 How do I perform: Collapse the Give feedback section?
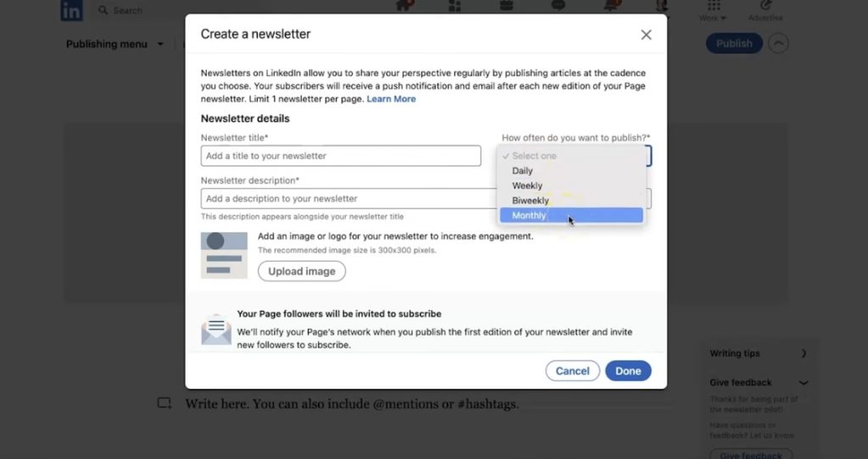[x=804, y=383]
